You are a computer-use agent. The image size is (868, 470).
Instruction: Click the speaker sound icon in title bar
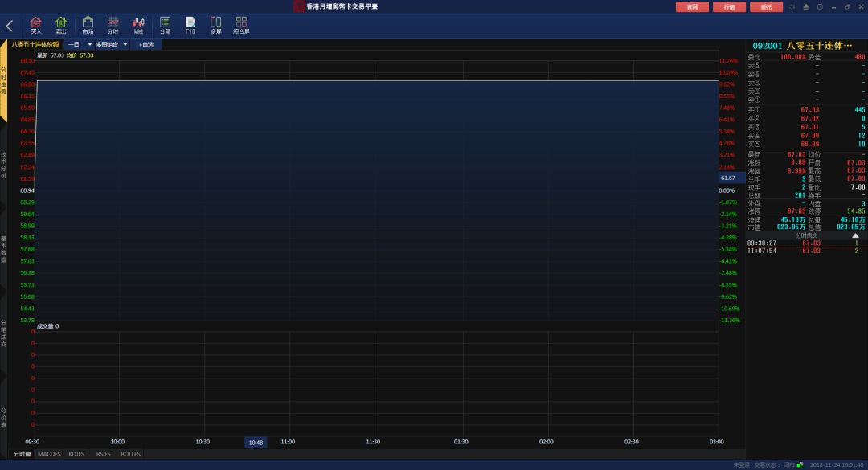click(792, 6)
